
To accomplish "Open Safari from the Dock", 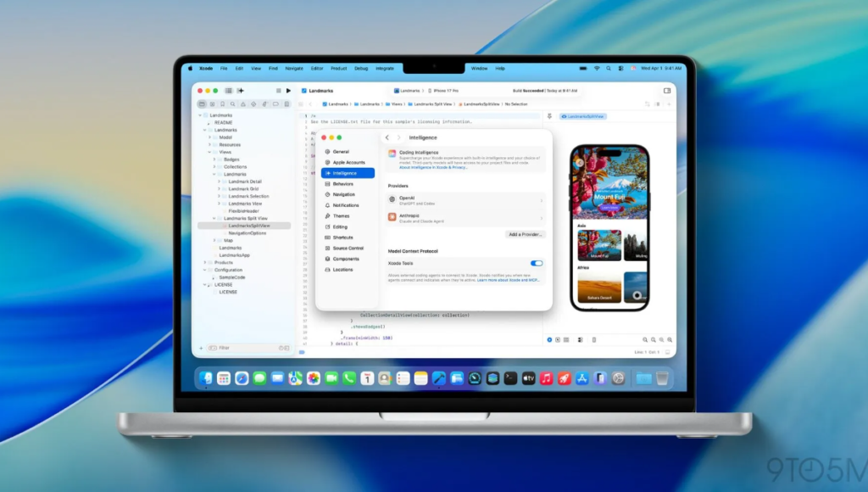I will 242,377.
